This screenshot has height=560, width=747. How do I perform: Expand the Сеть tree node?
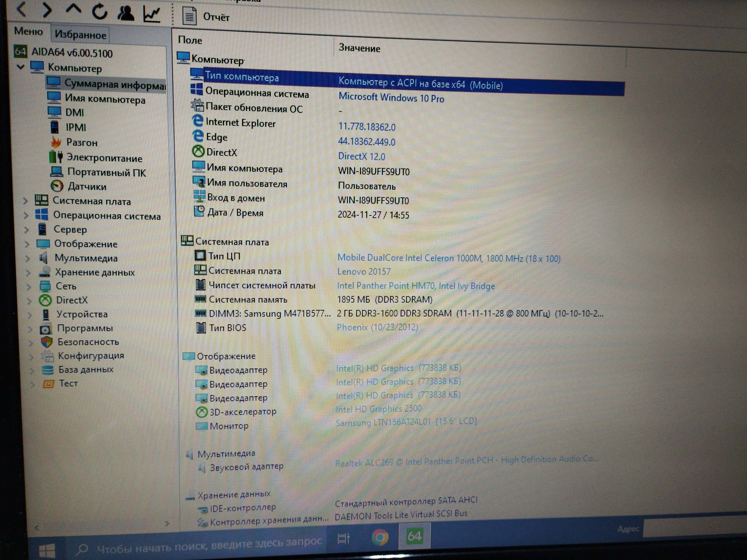[x=29, y=287]
